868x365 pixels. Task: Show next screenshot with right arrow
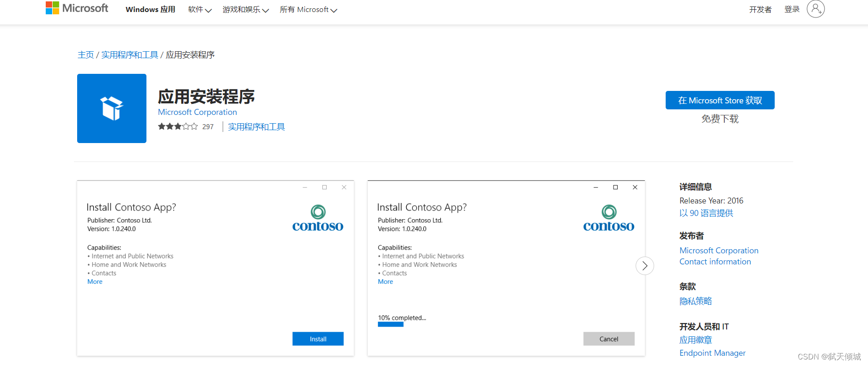644,266
